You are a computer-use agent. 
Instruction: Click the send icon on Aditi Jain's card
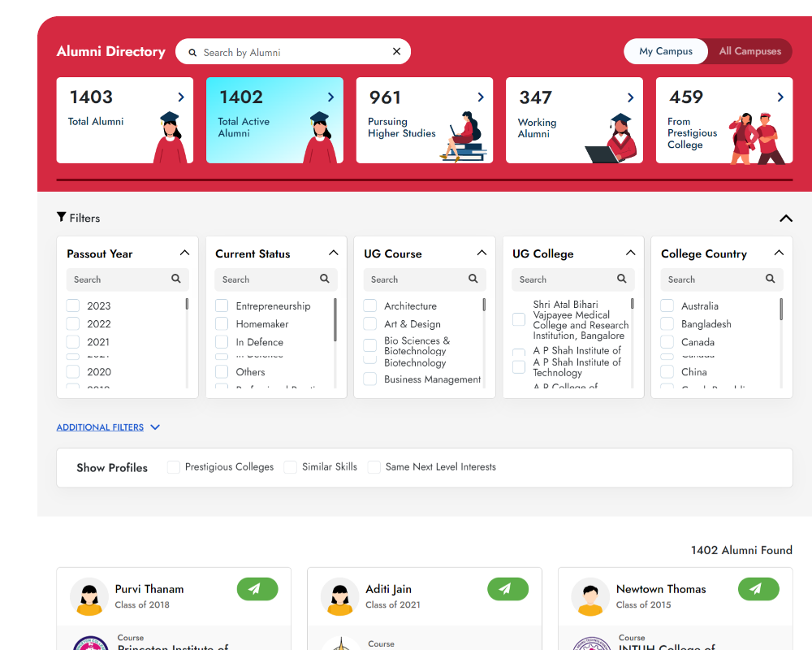(508, 589)
